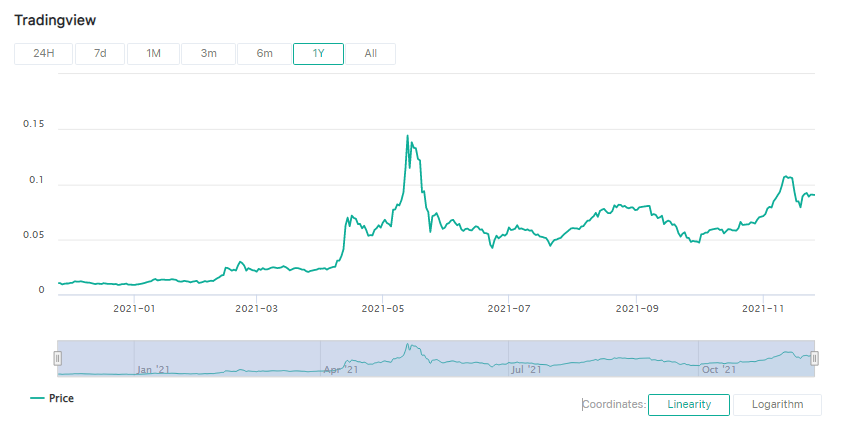Select the 24H time range tab
The height and width of the screenshot is (434, 847).
coord(43,54)
